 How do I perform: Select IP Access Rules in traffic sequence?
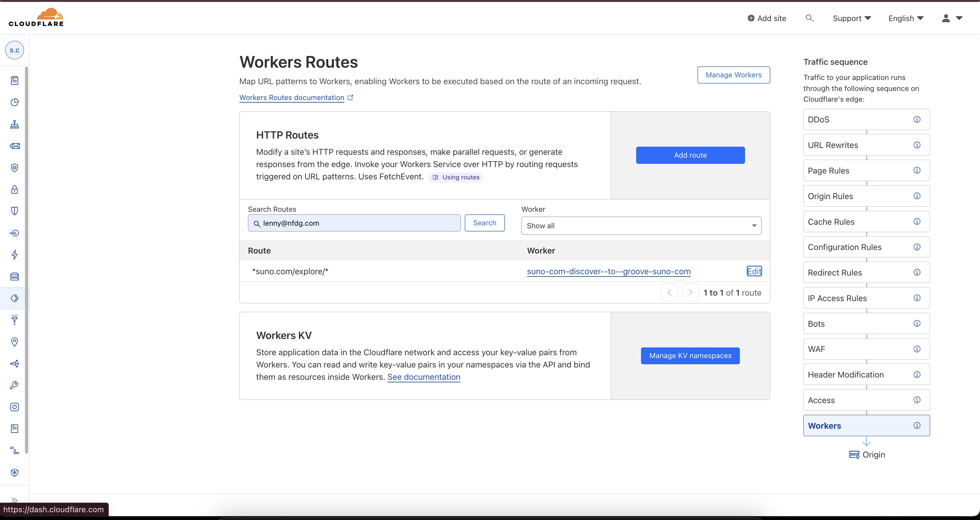pos(866,298)
